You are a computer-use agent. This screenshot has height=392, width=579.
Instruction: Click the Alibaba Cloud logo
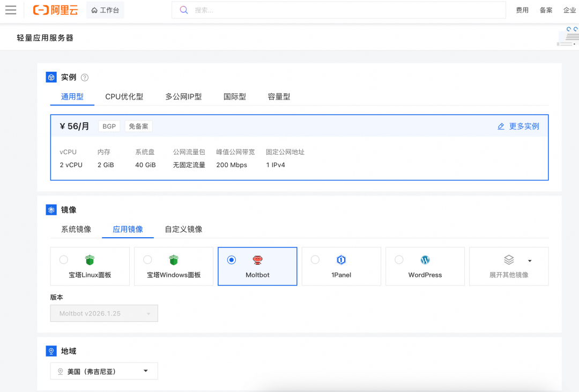(55, 10)
